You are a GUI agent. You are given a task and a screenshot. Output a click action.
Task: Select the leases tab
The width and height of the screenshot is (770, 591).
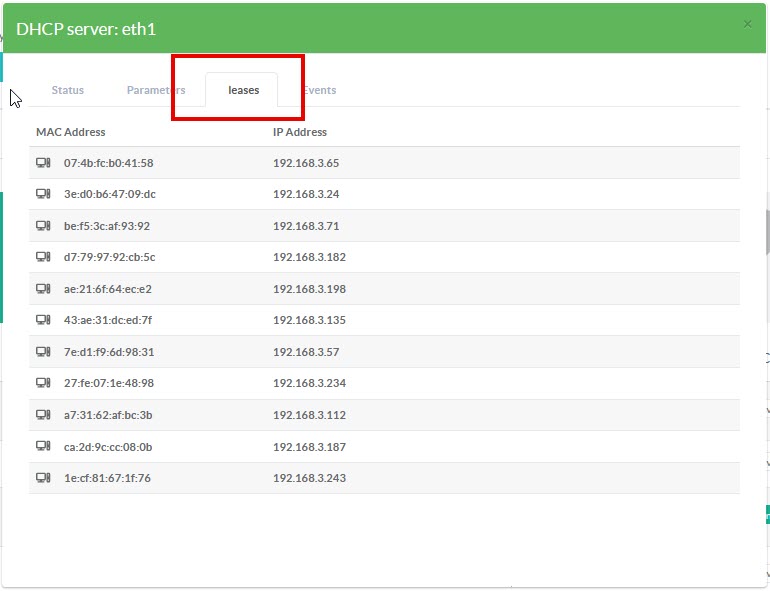pos(243,90)
